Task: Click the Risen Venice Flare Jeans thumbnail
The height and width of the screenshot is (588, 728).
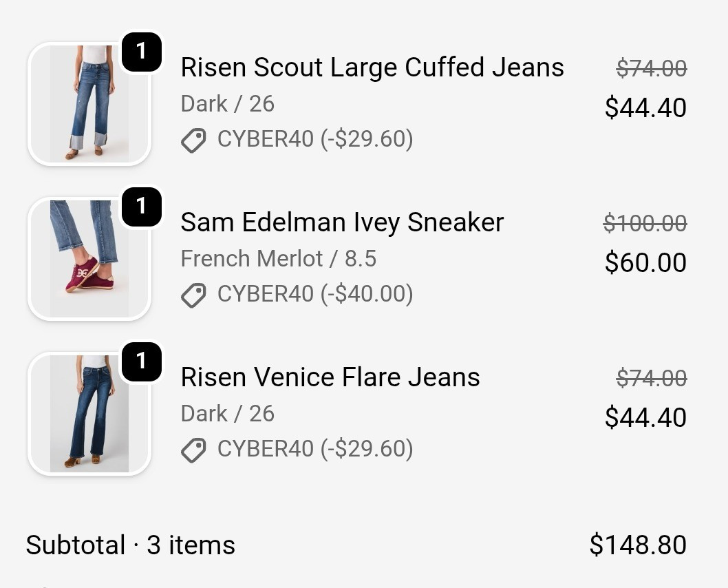Action: point(89,413)
